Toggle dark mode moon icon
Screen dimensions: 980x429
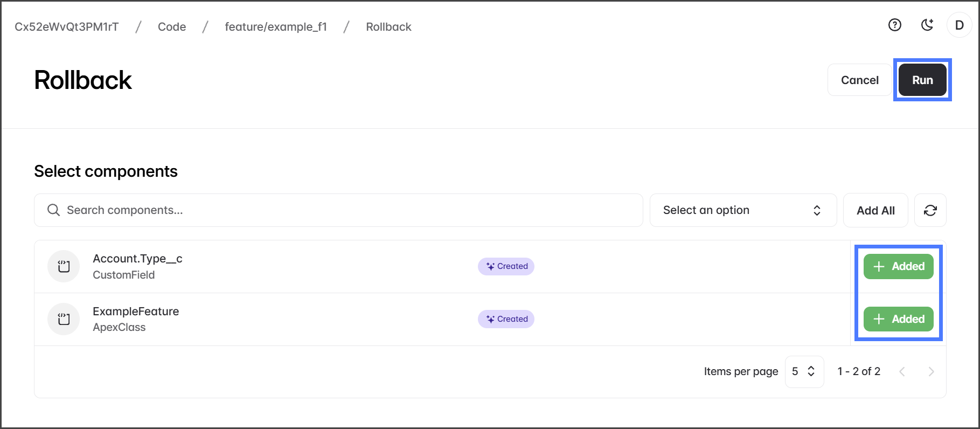tap(927, 25)
